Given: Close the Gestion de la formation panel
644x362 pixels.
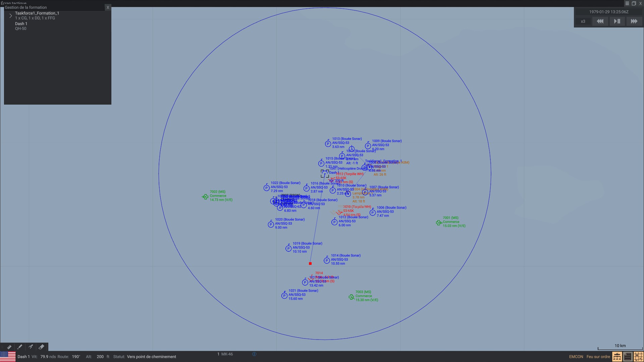Looking at the screenshot, I should 108,7.
